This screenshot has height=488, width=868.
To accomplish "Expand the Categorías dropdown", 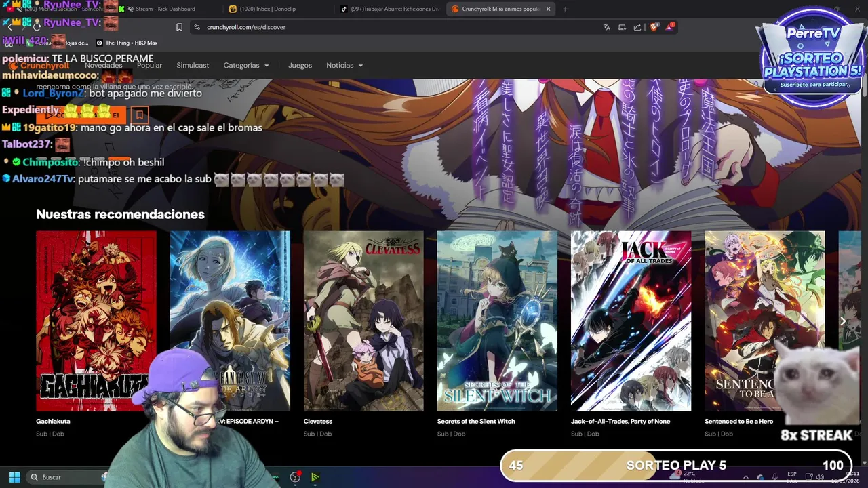I will point(246,65).
